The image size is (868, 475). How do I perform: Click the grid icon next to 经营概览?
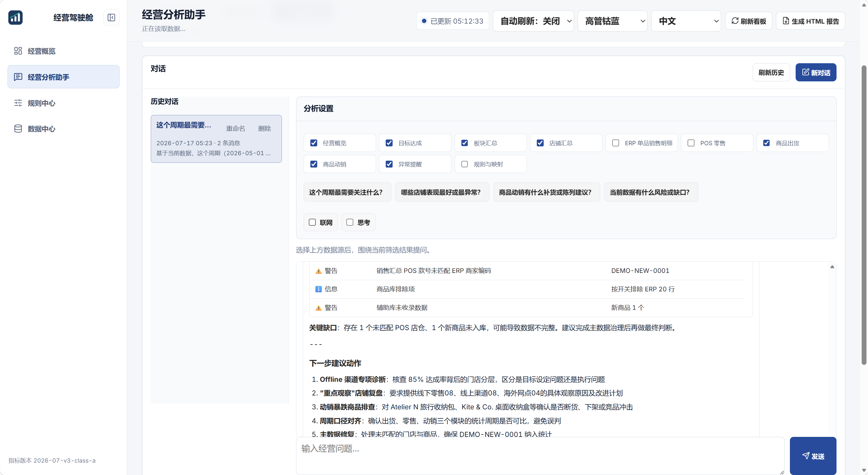coord(18,51)
